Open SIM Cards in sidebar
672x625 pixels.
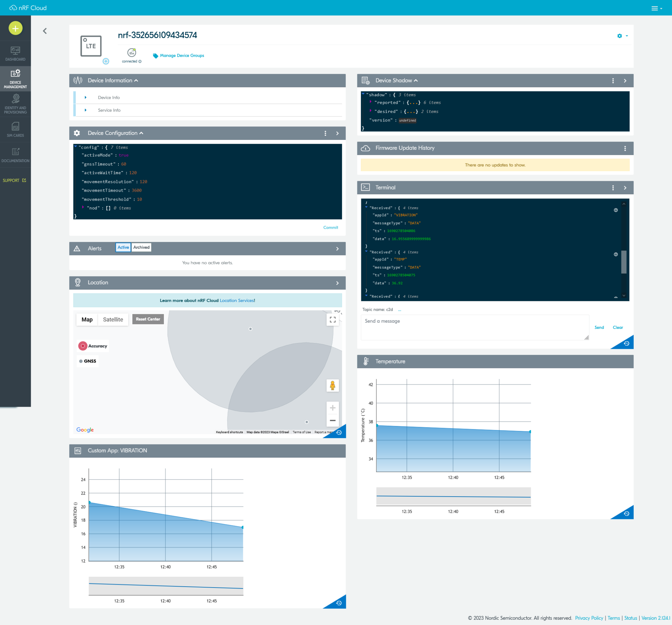click(x=15, y=130)
